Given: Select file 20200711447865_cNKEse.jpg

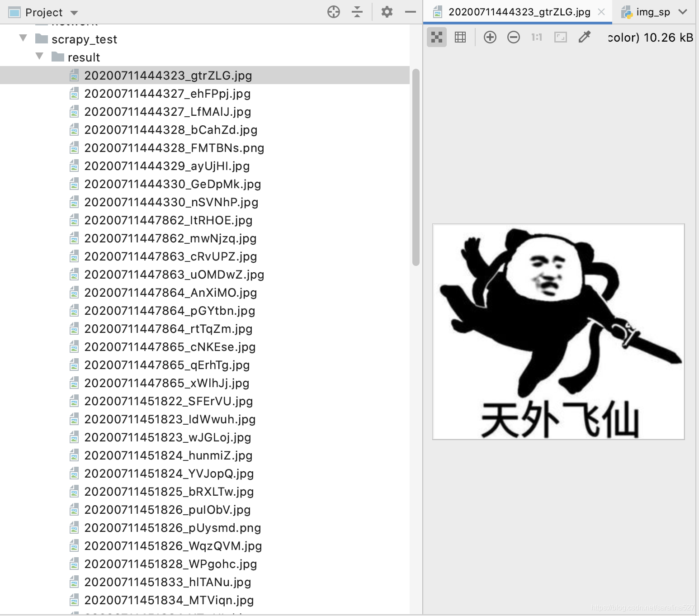Looking at the screenshot, I should 170,346.
